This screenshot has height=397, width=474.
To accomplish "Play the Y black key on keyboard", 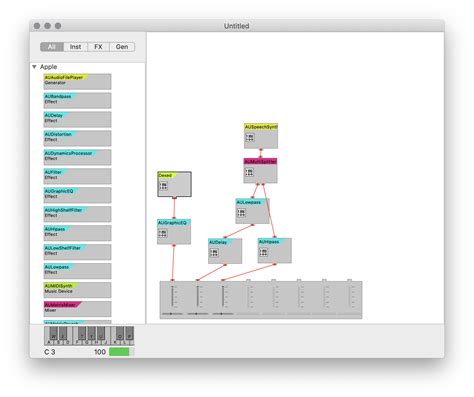I will (x=91, y=332).
